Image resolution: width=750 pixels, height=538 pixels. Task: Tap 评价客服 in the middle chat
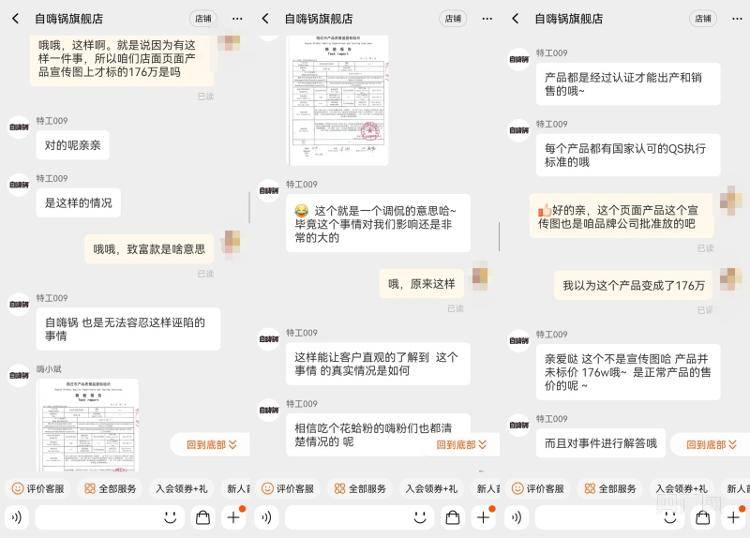tap(288, 489)
